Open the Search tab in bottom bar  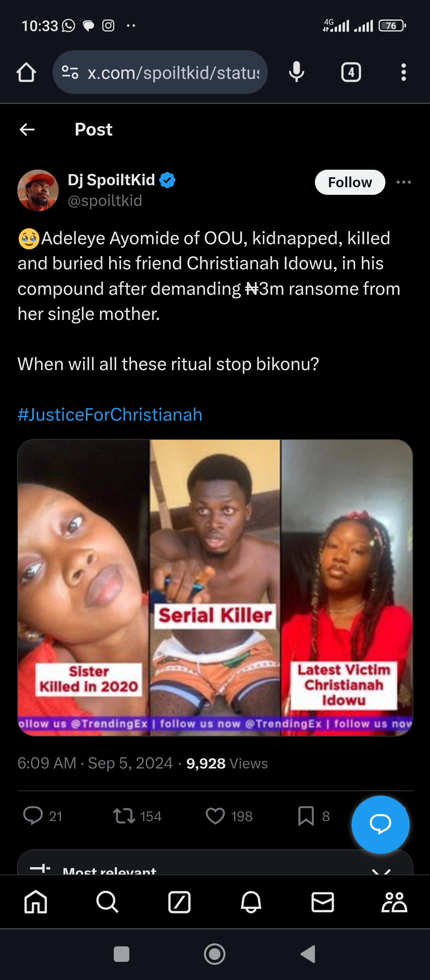(x=107, y=902)
